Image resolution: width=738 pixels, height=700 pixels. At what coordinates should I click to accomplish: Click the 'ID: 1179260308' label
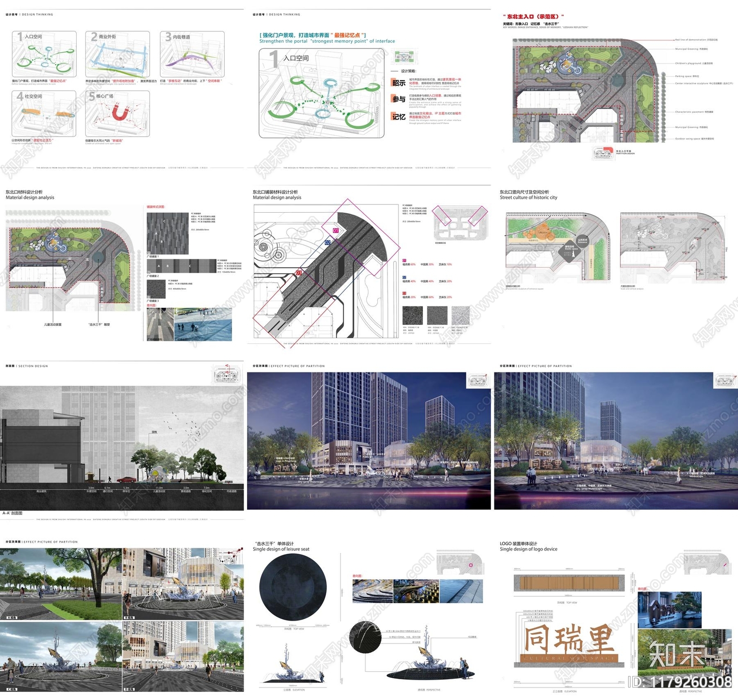(x=681, y=682)
